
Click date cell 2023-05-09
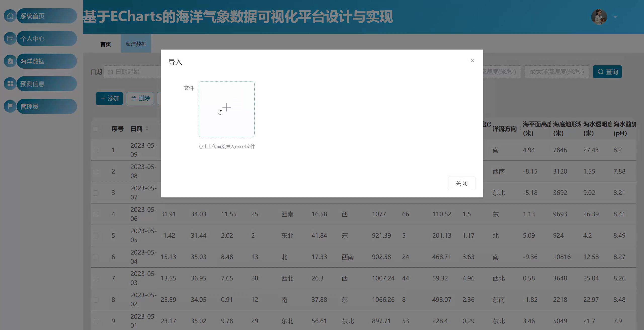coord(143,150)
